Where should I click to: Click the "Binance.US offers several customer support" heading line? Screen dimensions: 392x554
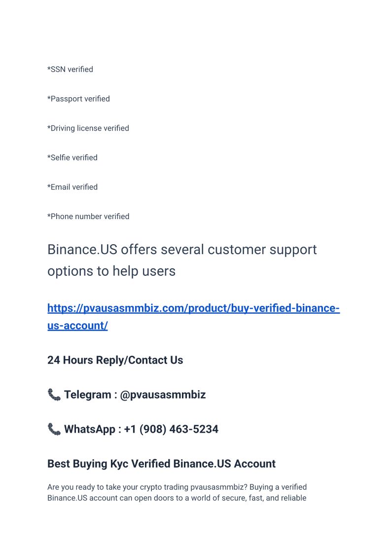(x=182, y=250)
